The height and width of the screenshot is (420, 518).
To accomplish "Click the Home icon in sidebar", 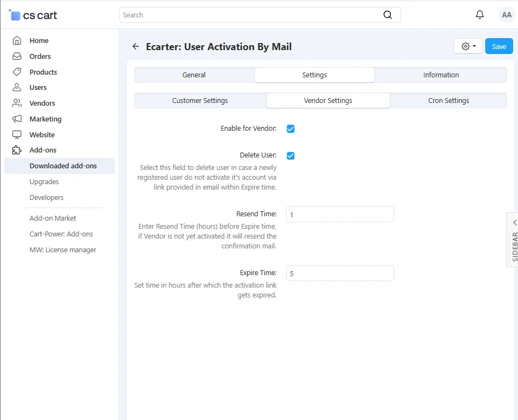I will [x=17, y=40].
